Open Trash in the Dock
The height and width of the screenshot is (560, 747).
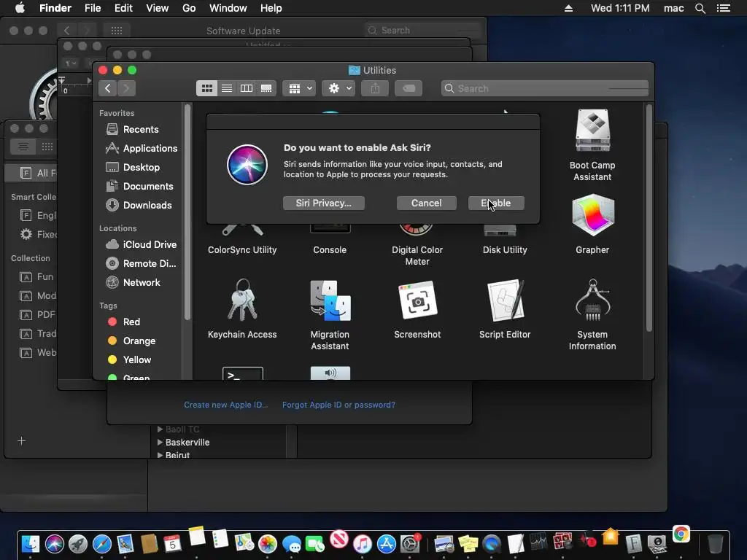coord(715,543)
